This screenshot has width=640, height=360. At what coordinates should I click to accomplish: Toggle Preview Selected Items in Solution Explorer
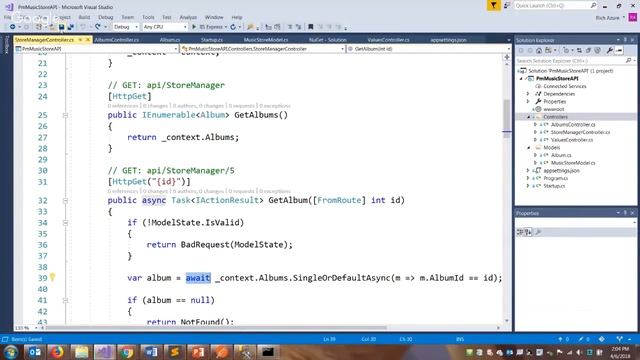(x=619, y=50)
